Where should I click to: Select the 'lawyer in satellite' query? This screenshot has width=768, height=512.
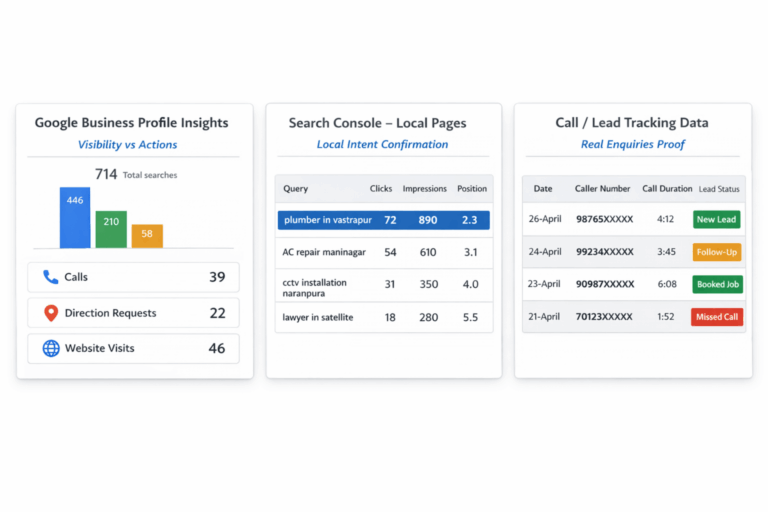click(x=317, y=317)
